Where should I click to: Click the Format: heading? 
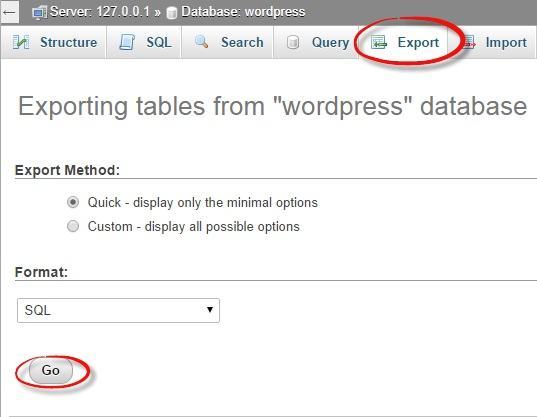(41, 272)
